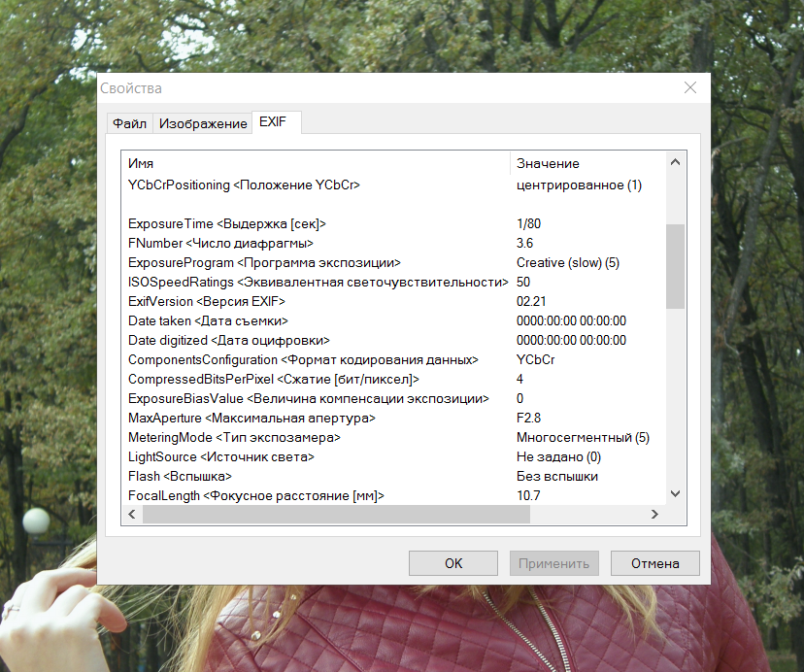This screenshot has height=672, width=804.
Task: Click the value 02.21
Action: point(531,301)
